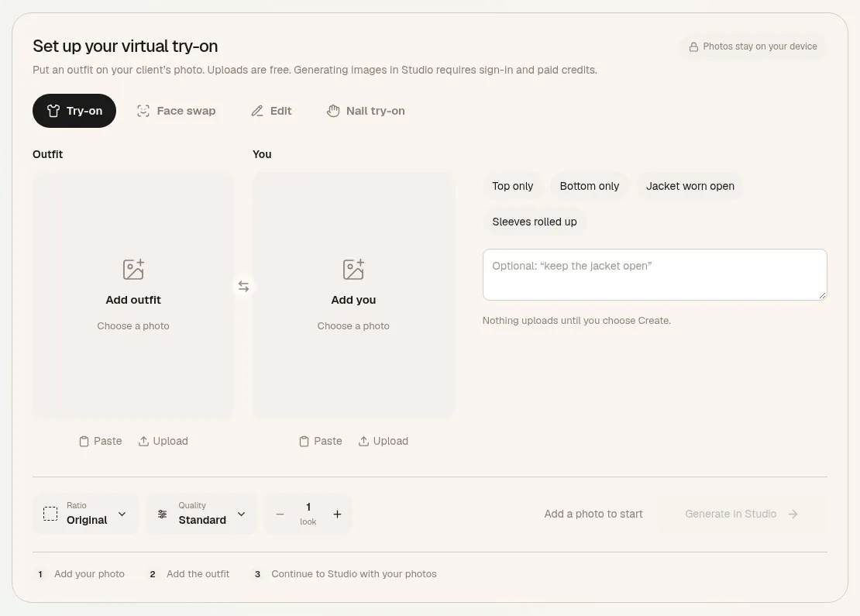Click the image-plus icon above Add you

(353, 270)
